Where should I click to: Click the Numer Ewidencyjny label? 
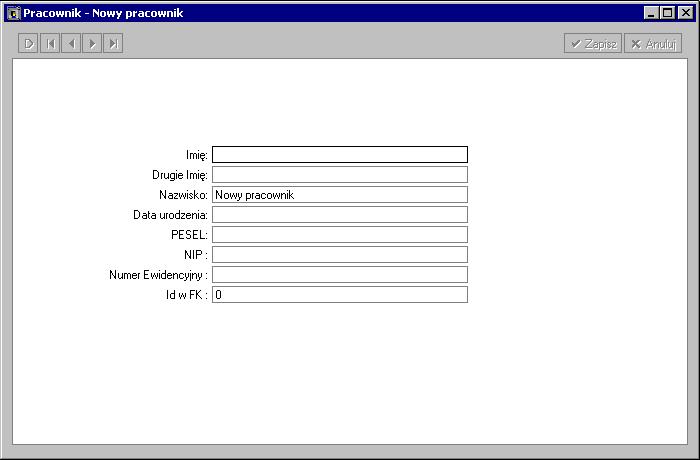pyautogui.click(x=158, y=275)
